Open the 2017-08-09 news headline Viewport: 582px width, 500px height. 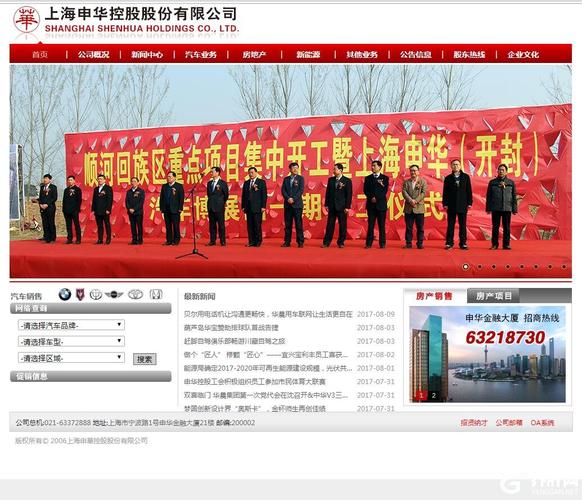pyautogui.click(x=268, y=314)
